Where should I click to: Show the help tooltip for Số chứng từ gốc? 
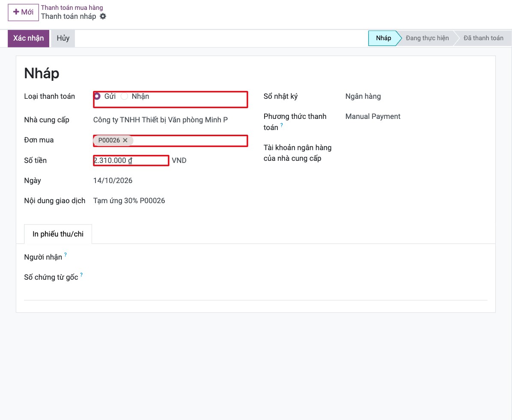pyautogui.click(x=81, y=275)
